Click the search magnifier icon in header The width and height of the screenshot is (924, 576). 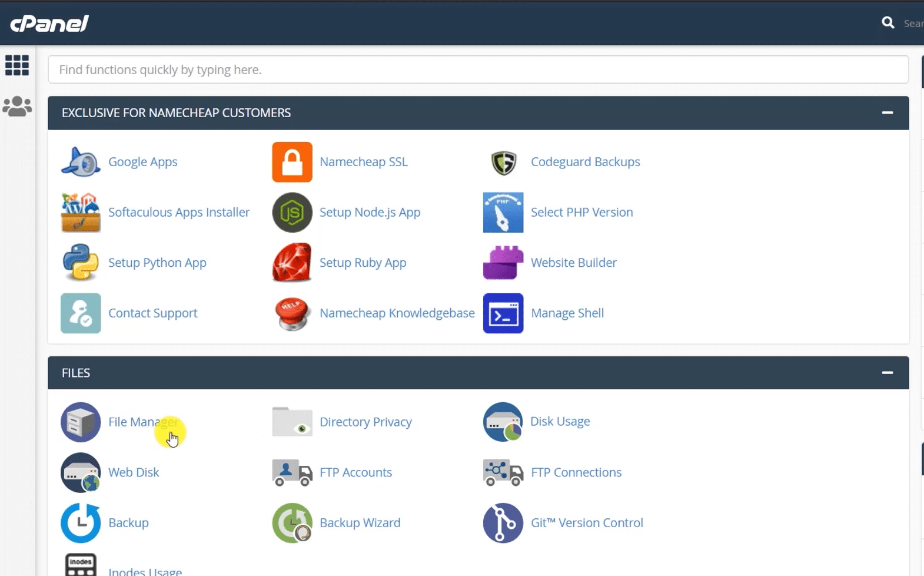pyautogui.click(x=888, y=23)
